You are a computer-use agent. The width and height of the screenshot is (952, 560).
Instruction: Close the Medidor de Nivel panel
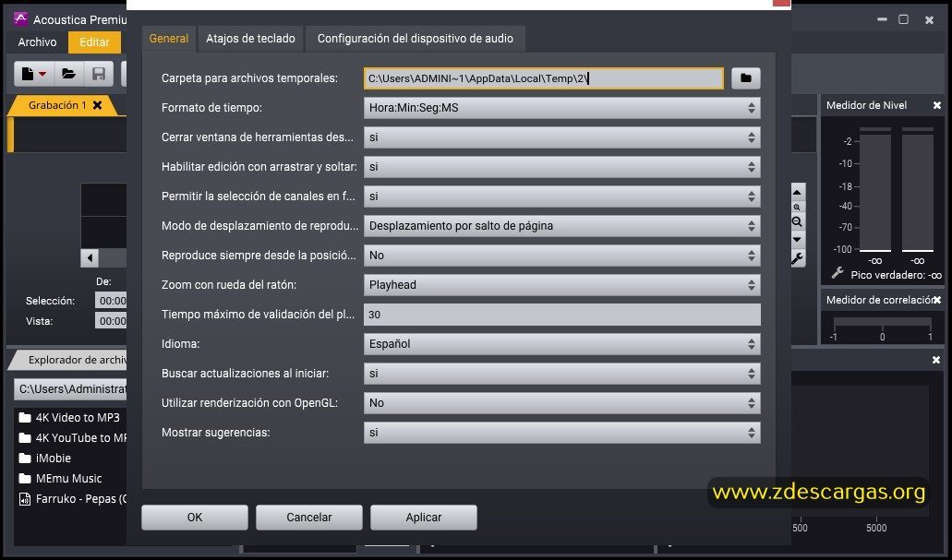click(x=937, y=105)
